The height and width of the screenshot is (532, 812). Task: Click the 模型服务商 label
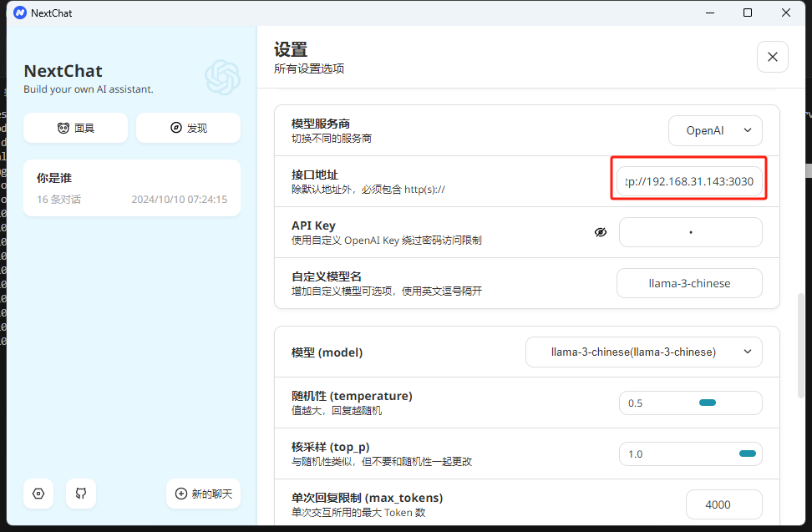pyautogui.click(x=321, y=124)
